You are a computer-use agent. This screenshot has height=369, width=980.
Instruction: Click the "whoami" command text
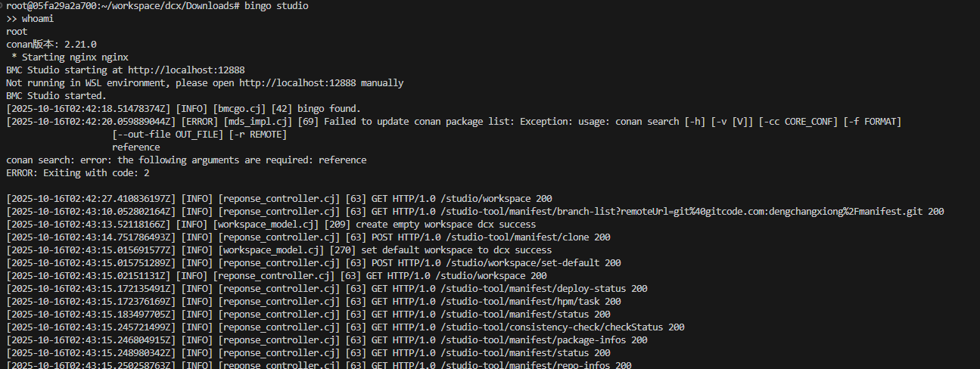point(38,19)
